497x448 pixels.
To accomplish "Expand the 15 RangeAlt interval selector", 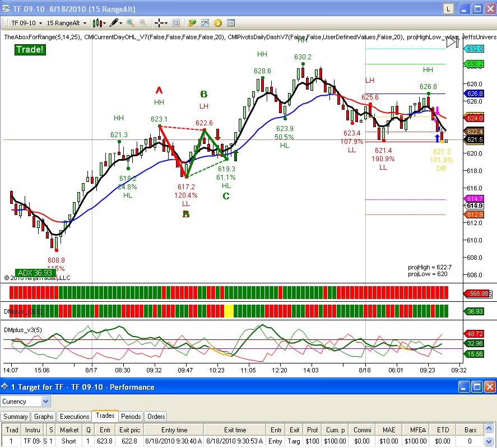I will [66, 23].
